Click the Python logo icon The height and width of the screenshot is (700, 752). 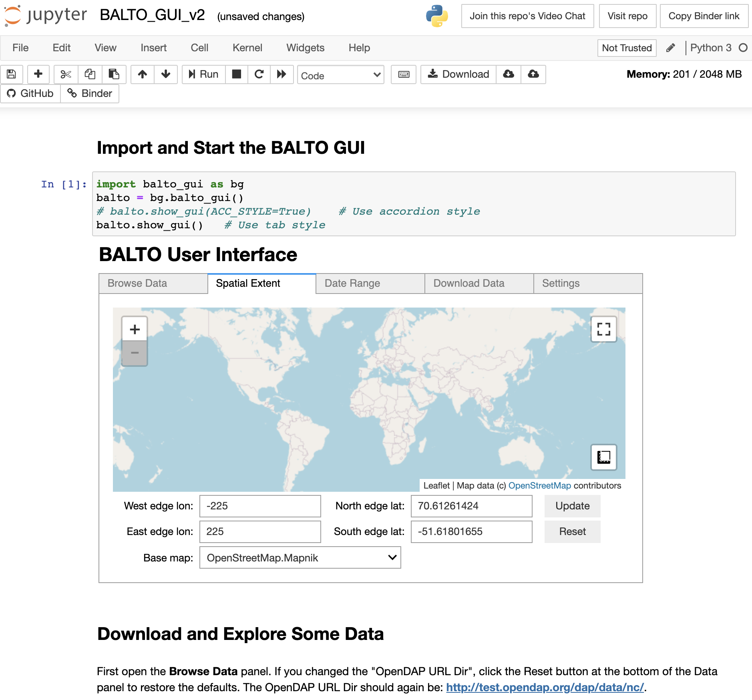pos(437,16)
